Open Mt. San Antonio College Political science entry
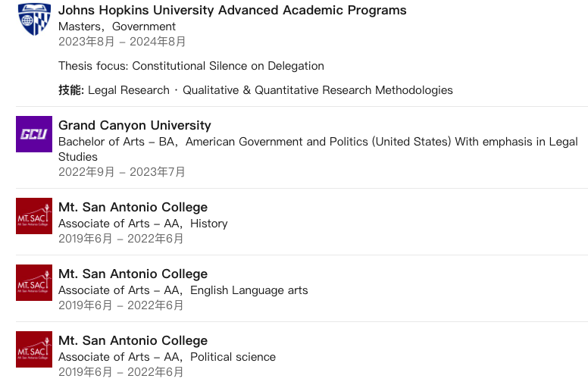This screenshot has width=588, height=385. (133, 341)
